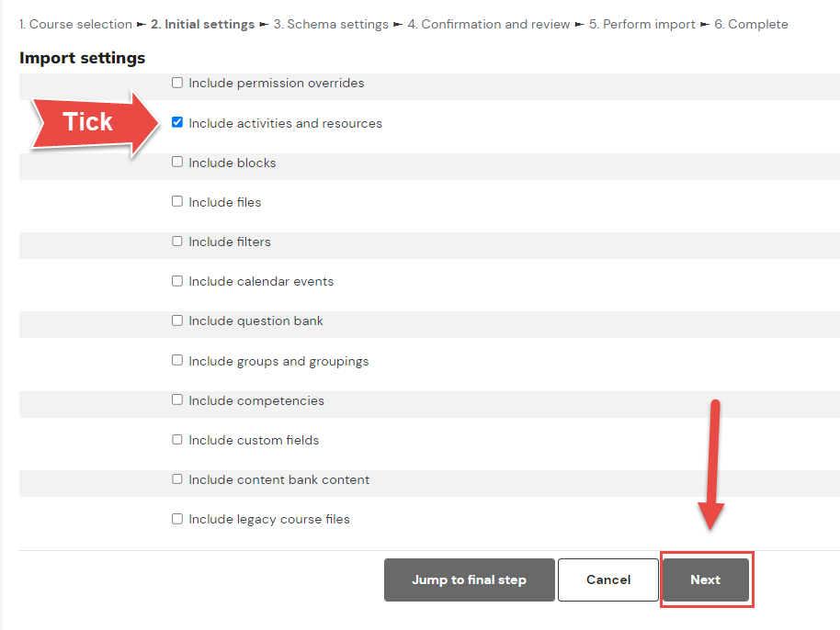Image resolution: width=840 pixels, height=630 pixels.
Task: Enable Include competencies checkbox
Action: point(176,399)
